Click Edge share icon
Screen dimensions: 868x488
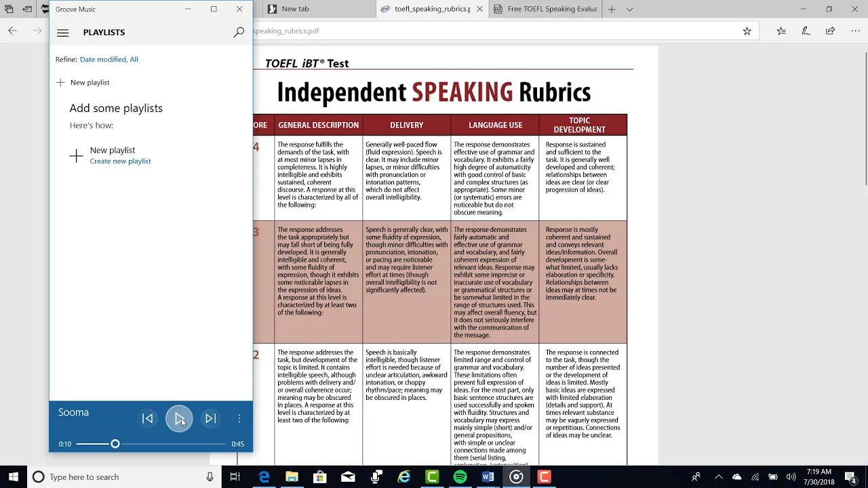point(830,30)
